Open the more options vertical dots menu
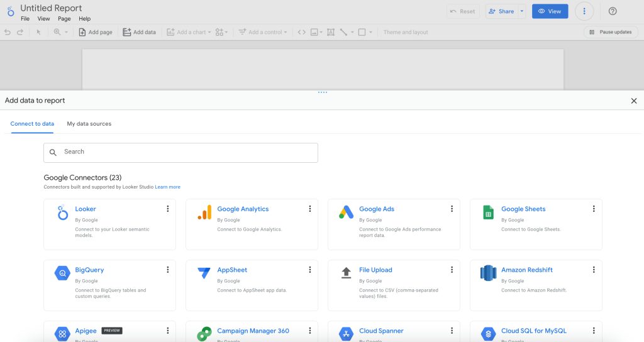This screenshot has width=644, height=342. 584,11
